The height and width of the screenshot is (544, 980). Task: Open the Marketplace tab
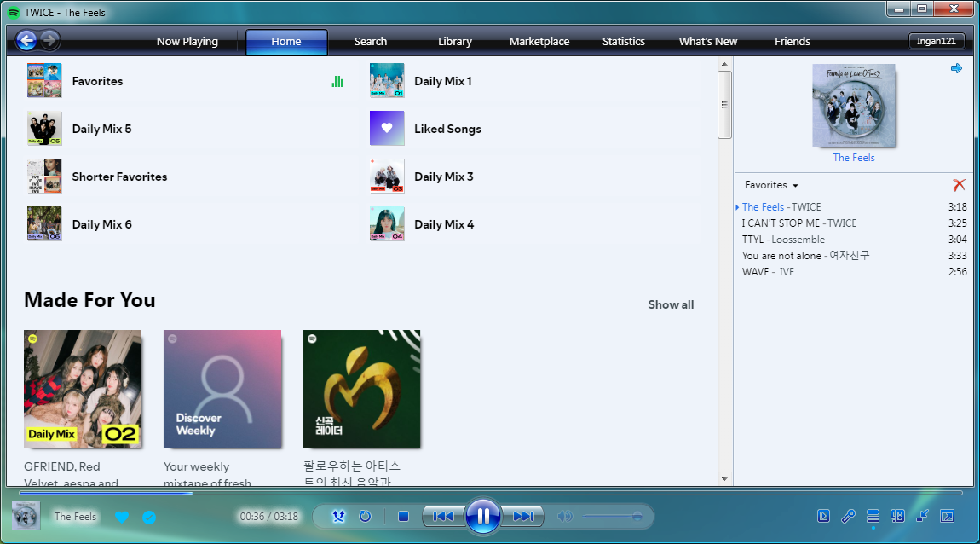click(x=539, y=41)
